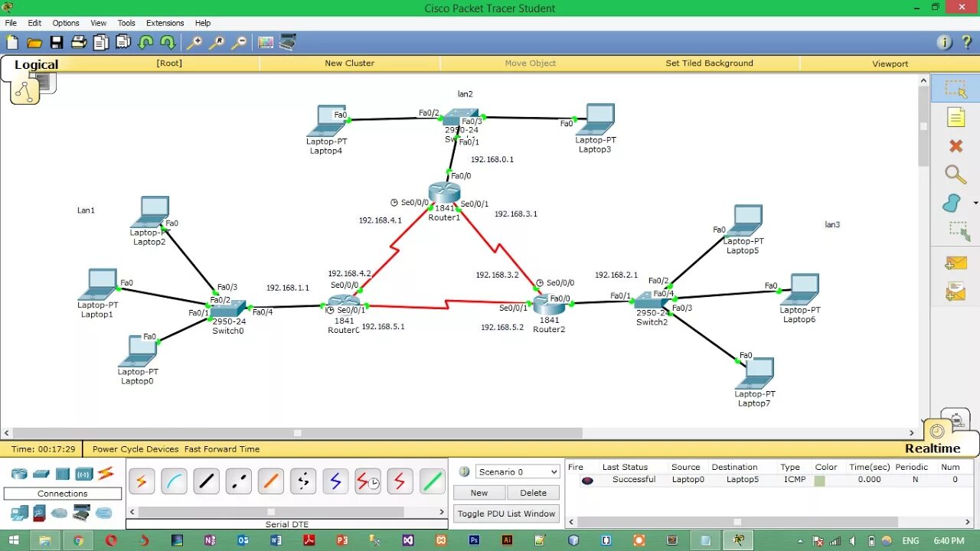Select the End Devices category
Image resolution: width=980 pixels, height=551 pixels.
pyautogui.click(x=19, y=513)
